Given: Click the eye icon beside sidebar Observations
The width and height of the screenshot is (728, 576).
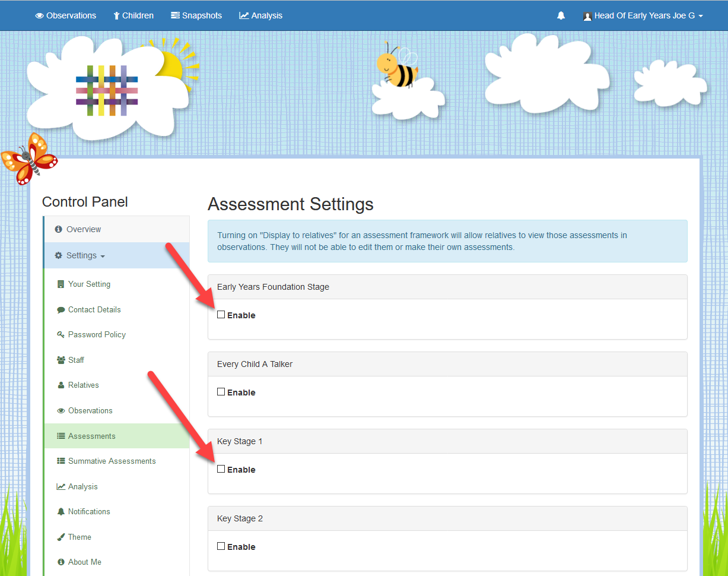Looking at the screenshot, I should tap(61, 410).
